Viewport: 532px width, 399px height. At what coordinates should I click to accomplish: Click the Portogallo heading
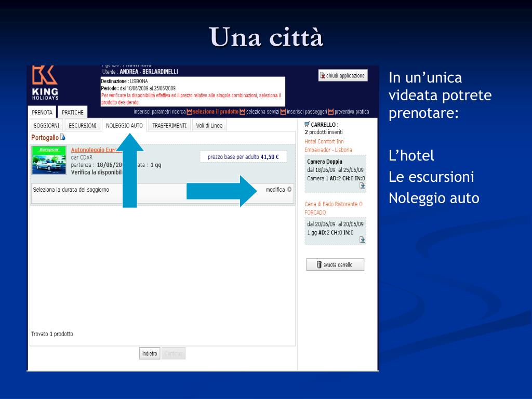(x=45, y=137)
